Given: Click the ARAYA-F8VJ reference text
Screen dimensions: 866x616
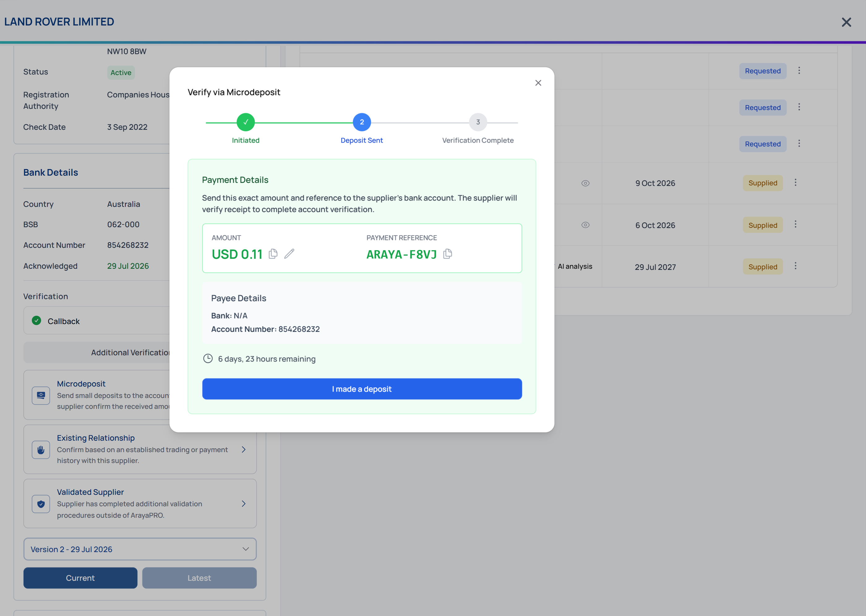Looking at the screenshot, I should pyautogui.click(x=401, y=254).
